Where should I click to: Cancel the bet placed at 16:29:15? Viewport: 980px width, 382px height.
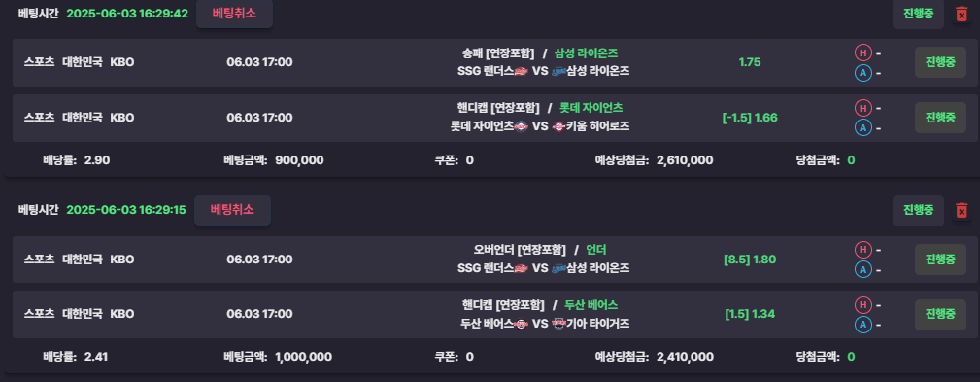232,210
